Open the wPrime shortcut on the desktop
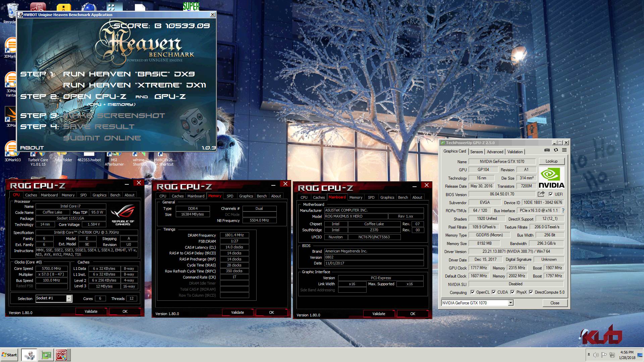 click(x=140, y=160)
